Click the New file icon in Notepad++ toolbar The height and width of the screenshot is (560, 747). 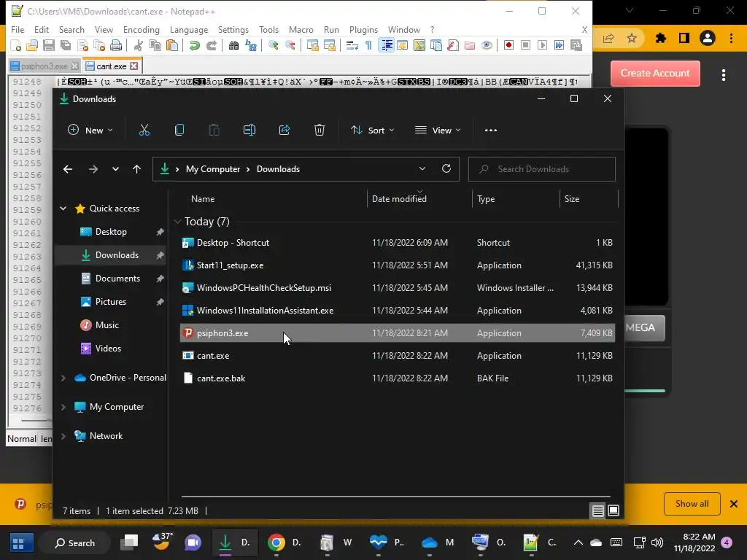[x=16, y=45]
